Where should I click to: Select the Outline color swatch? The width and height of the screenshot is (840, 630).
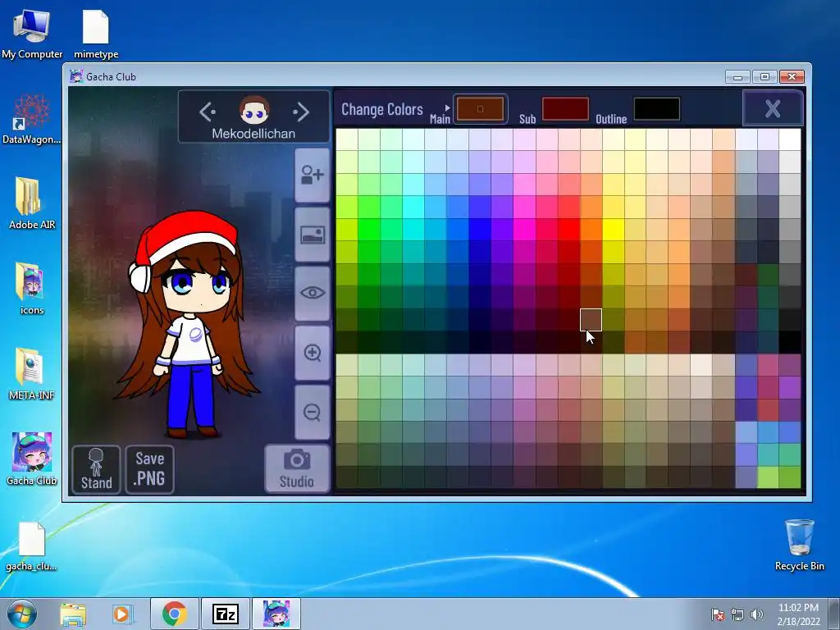coord(657,109)
